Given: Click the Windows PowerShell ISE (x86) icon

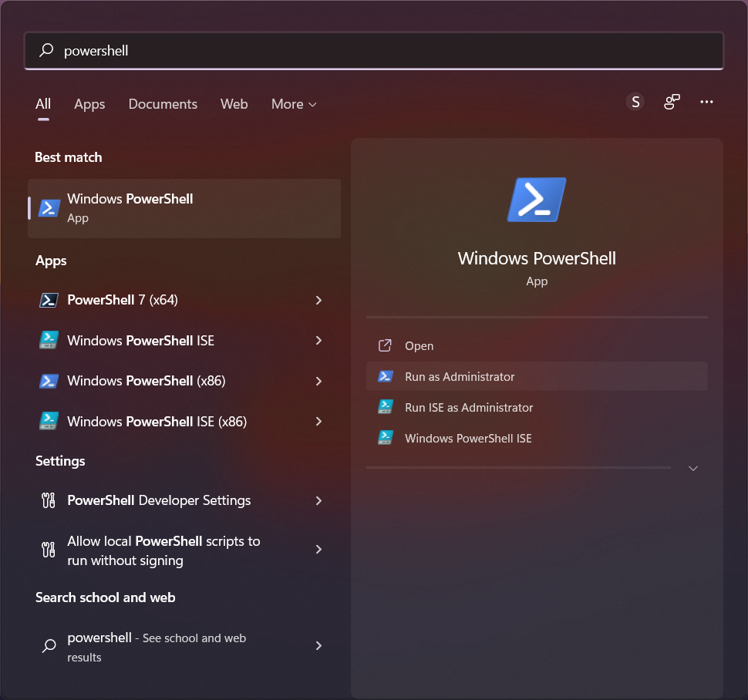Looking at the screenshot, I should [49, 422].
